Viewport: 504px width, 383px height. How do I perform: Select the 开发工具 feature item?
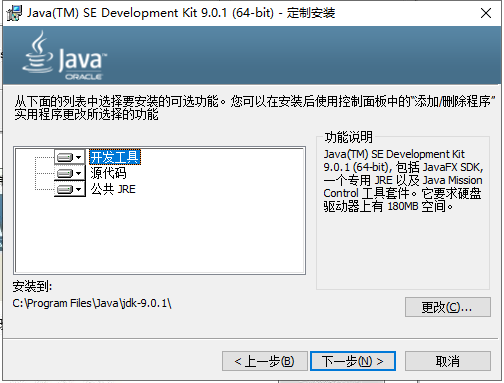(115, 157)
